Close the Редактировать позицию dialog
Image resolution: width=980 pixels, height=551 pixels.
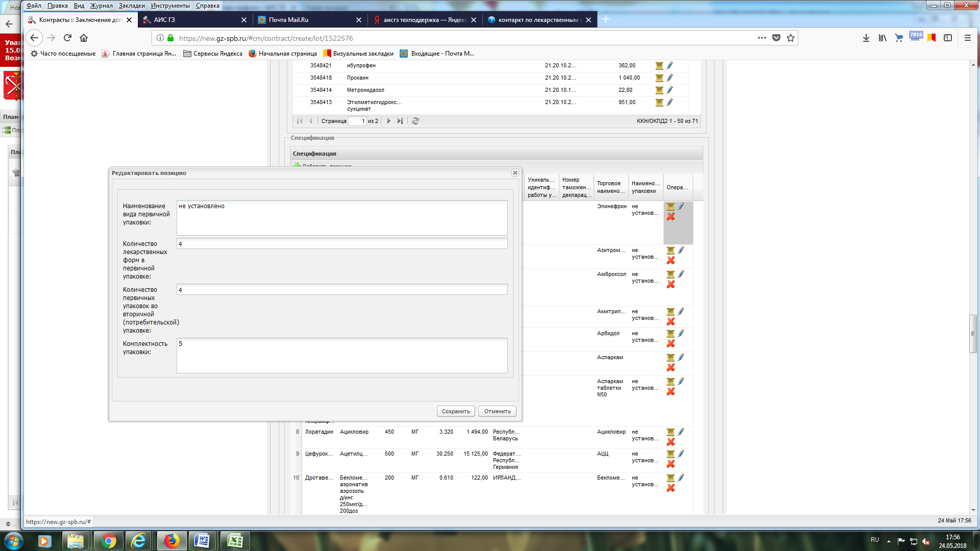pyautogui.click(x=515, y=173)
